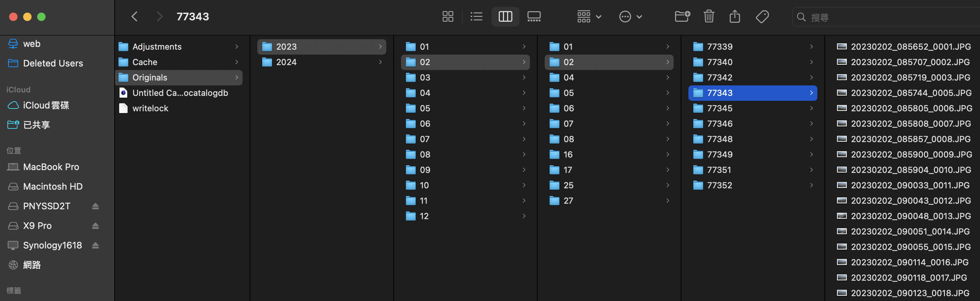980x301 pixels.
Task: Open iCloud Drive in sidebar
Action: pos(46,105)
